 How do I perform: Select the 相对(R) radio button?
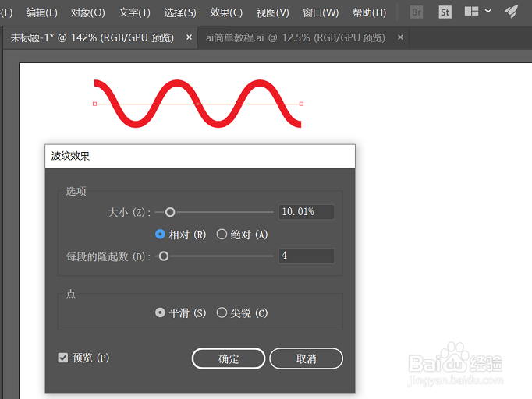click(160, 235)
